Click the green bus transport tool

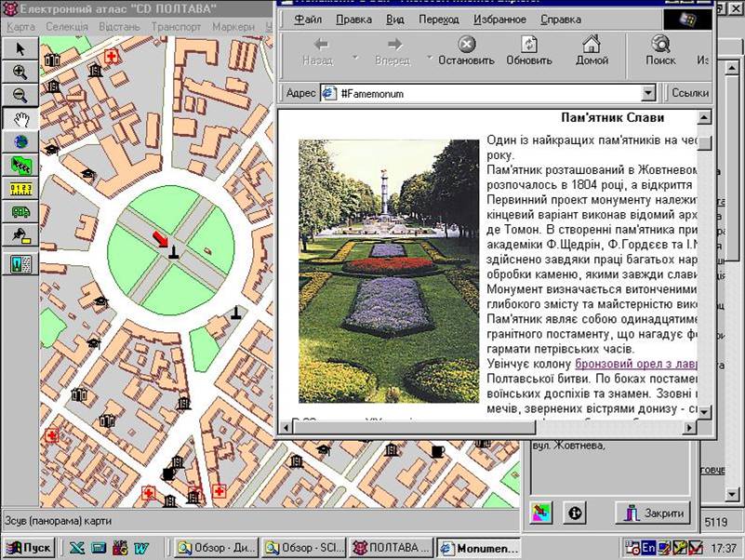click(x=20, y=213)
